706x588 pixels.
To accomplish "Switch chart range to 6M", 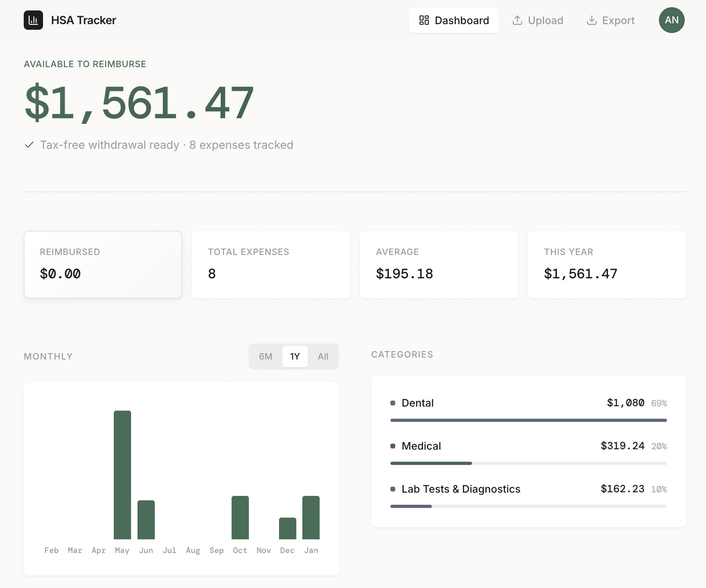I will tap(265, 356).
